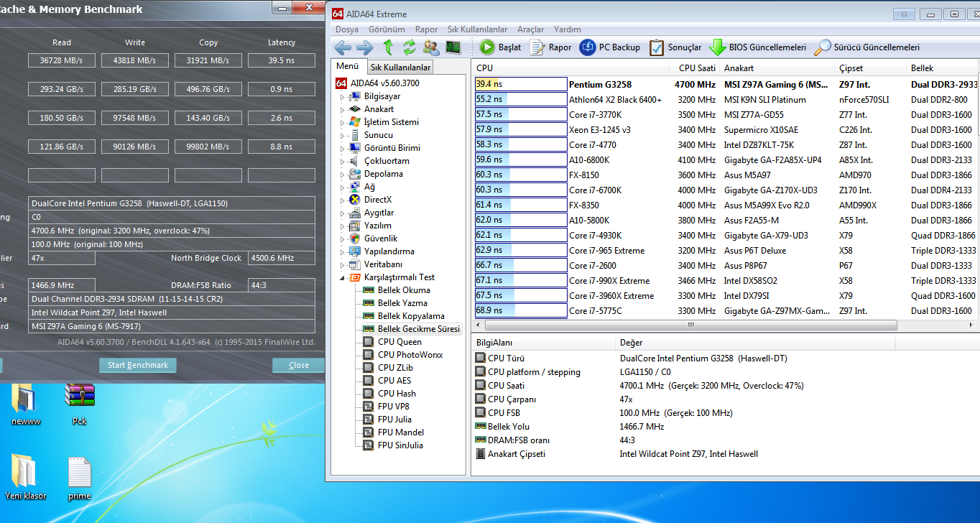The height and width of the screenshot is (523, 980).
Task: Select the Ağ network tree icon
Action: click(354, 187)
